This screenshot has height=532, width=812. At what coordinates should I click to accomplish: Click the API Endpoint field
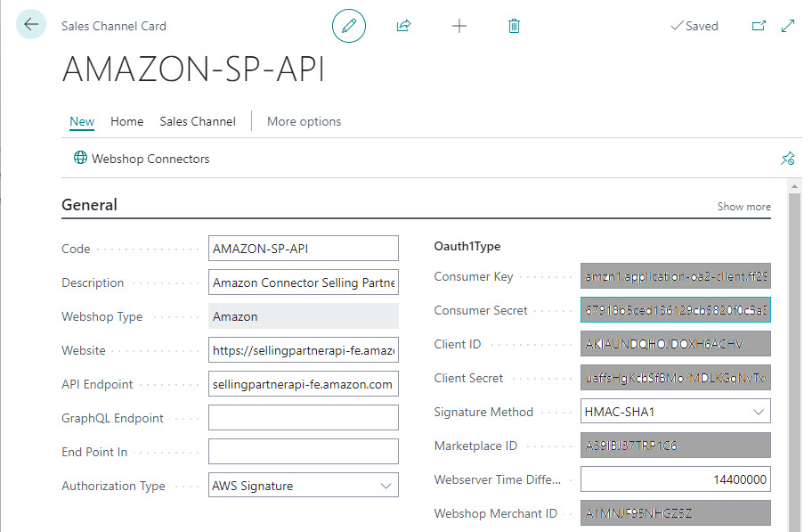304,384
